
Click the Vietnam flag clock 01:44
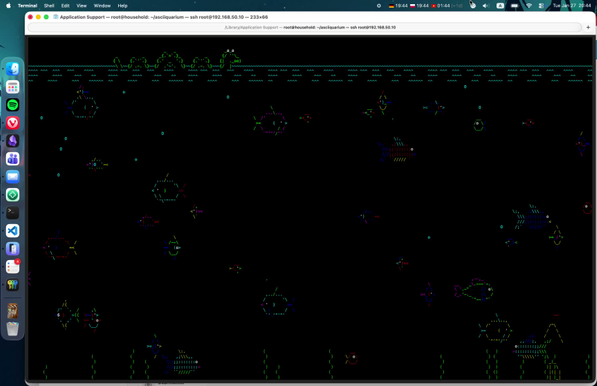pos(441,6)
